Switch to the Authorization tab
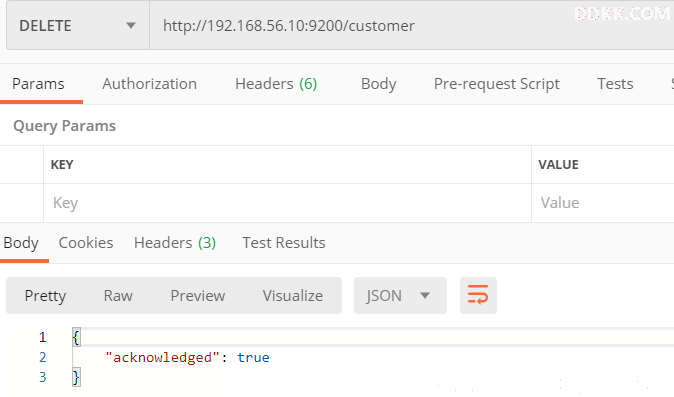 150,84
